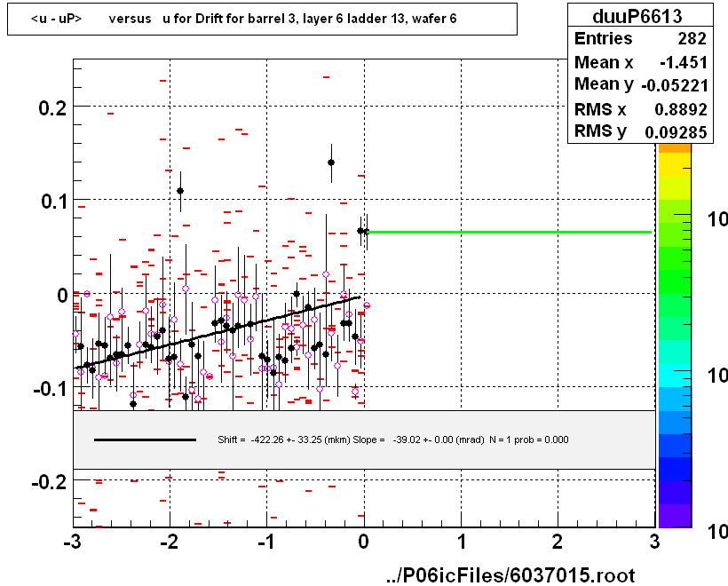Click the violet band at palette bottom
The width and height of the screenshot is (728, 586).
tap(675, 516)
